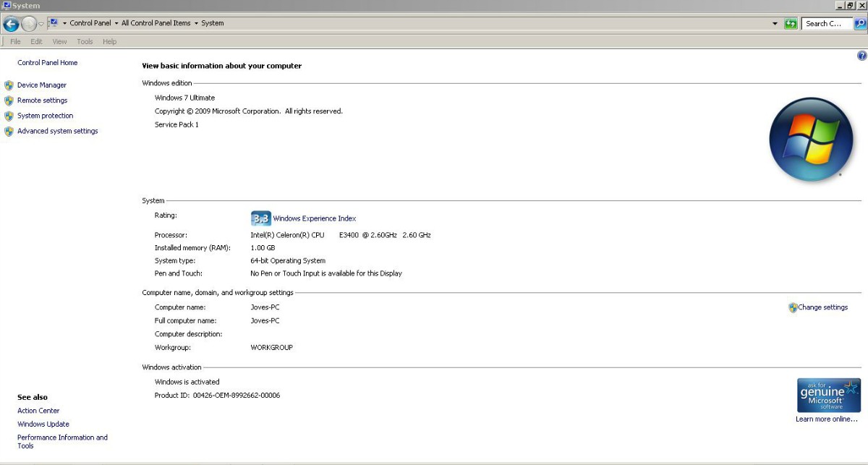Open Learn more online link

(x=827, y=419)
